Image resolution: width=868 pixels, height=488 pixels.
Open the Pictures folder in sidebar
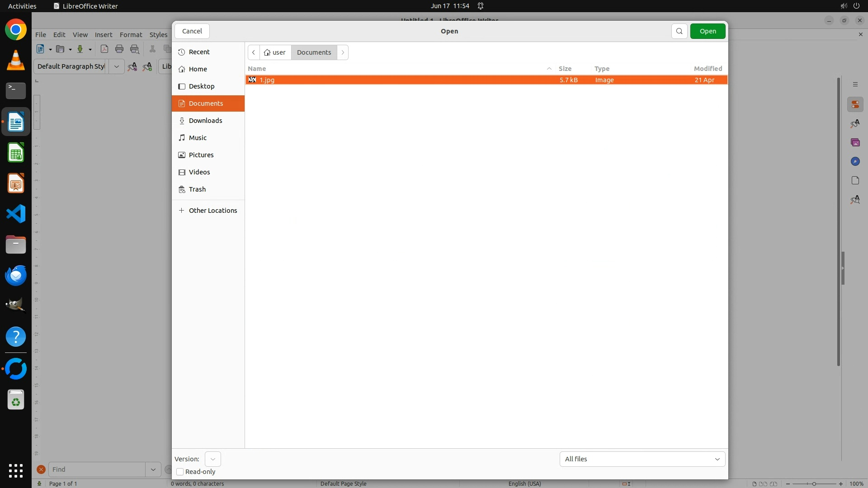point(201,155)
